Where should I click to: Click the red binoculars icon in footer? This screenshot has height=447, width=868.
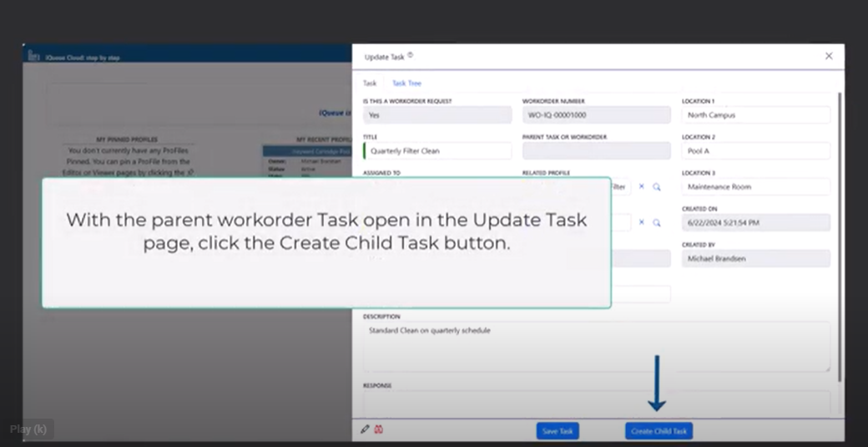tap(378, 429)
